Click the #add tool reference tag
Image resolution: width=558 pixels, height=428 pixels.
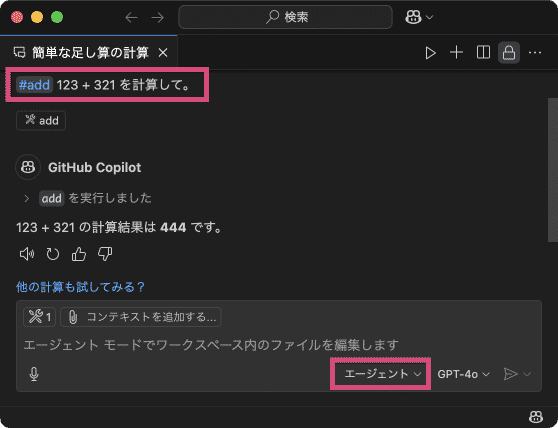34,85
